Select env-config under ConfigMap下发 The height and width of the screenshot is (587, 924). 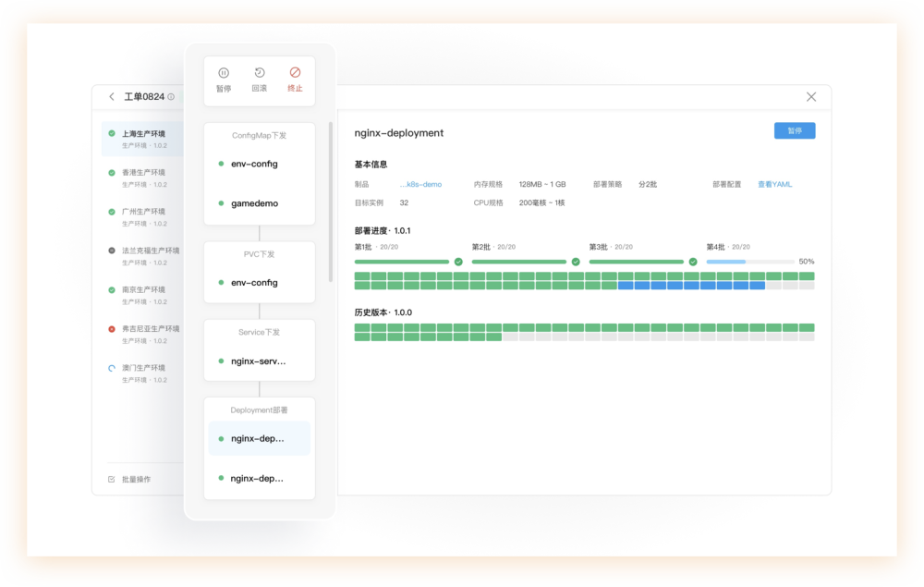tap(260, 164)
